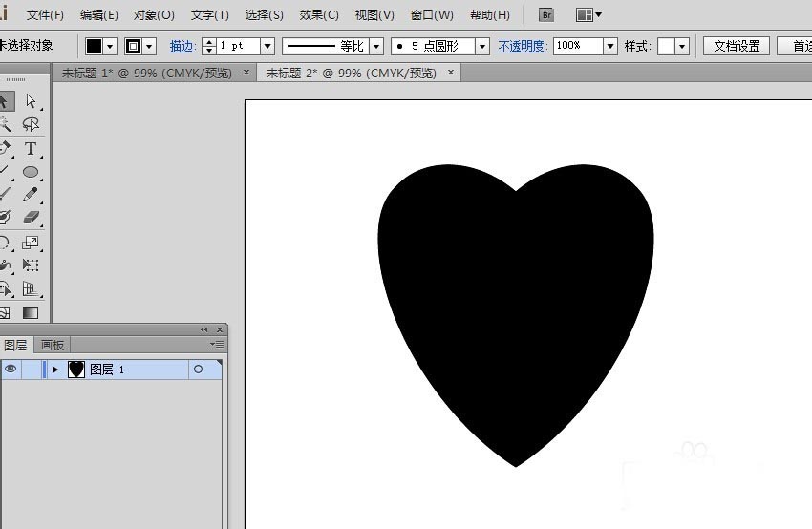The image size is (812, 529).
Task: Expand 图层 1 disclosure triangle
Action: point(54,370)
